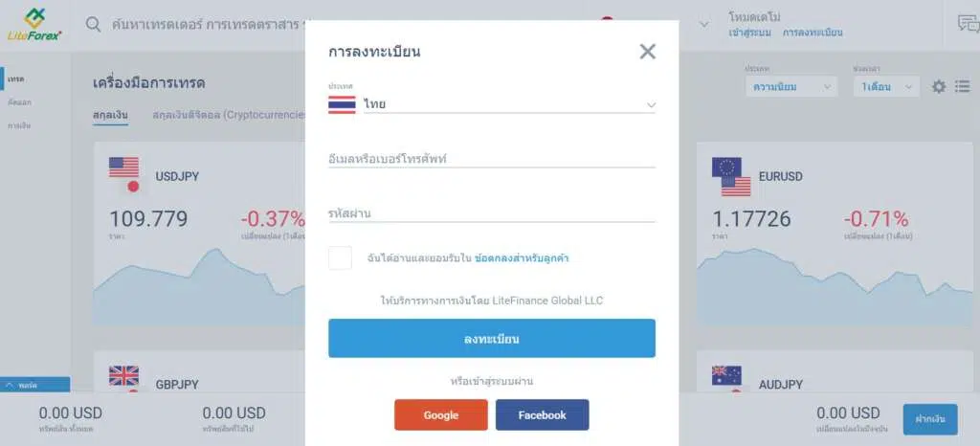The width and height of the screenshot is (980, 446).
Task: Expand the chevron beside the demo mode label
Action: pyautogui.click(x=706, y=24)
